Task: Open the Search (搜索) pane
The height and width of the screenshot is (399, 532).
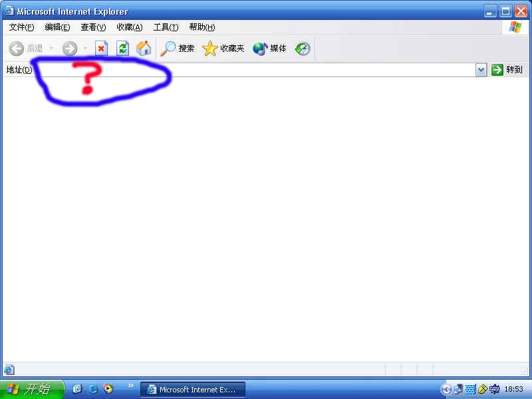Action: [x=177, y=49]
